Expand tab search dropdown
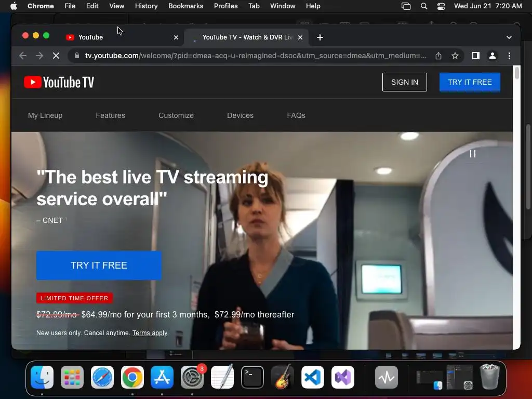 pos(509,37)
